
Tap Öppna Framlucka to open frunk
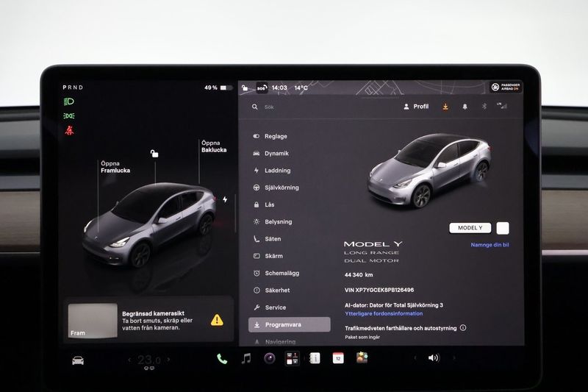(115, 167)
